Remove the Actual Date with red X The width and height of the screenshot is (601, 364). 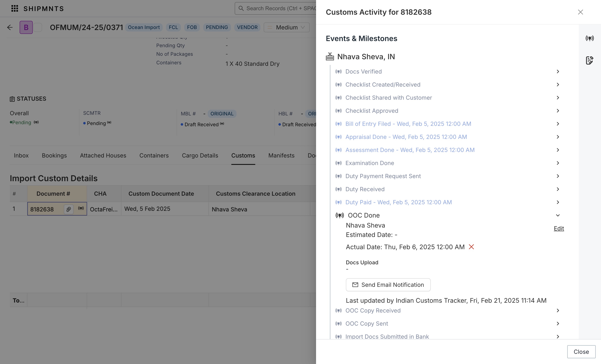[x=471, y=247]
